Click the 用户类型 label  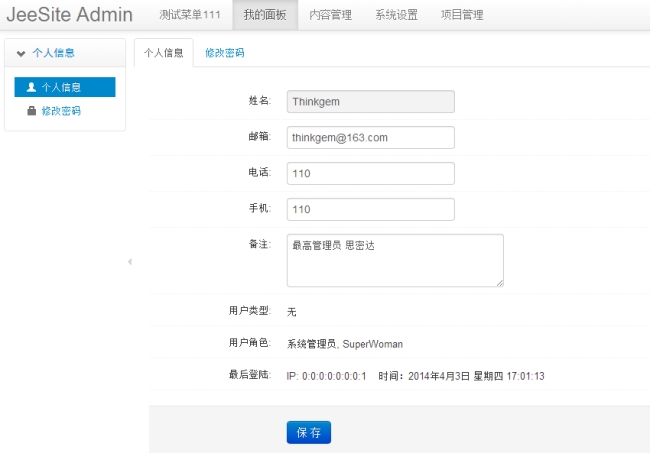(x=250, y=310)
